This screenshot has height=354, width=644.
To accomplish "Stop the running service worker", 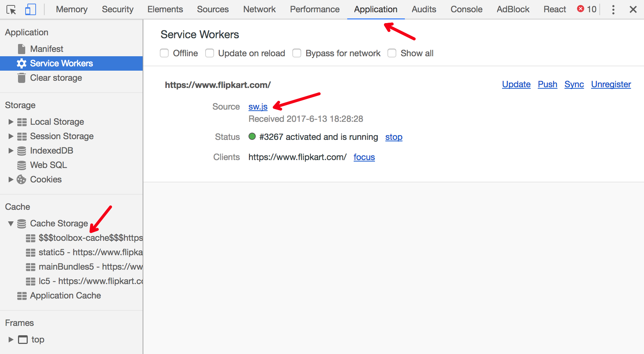I will [394, 137].
